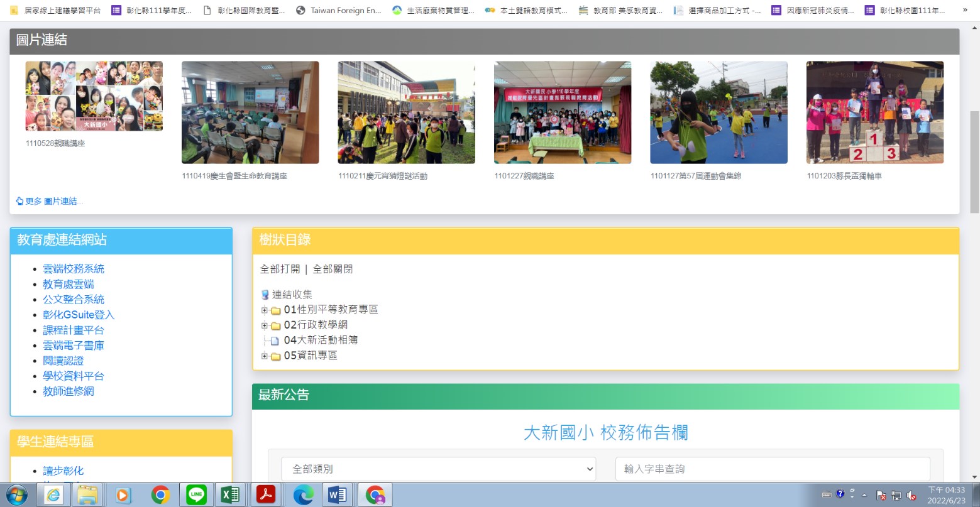Click the muted speaker volume icon

click(911, 495)
